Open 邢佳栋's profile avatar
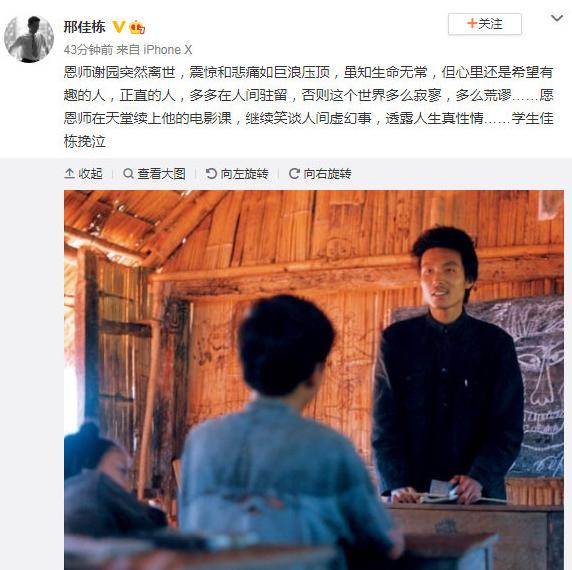Screen dimensions: 572x570 point(29,39)
